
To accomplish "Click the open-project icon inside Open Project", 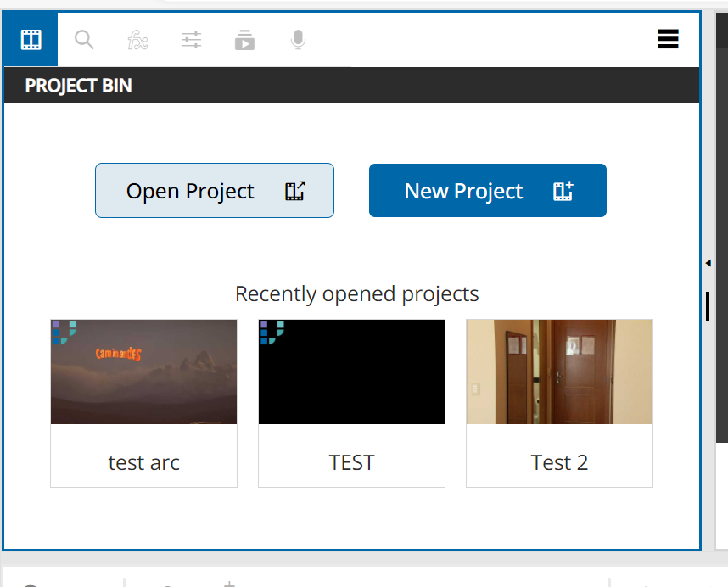I will pyautogui.click(x=294, y=191).
